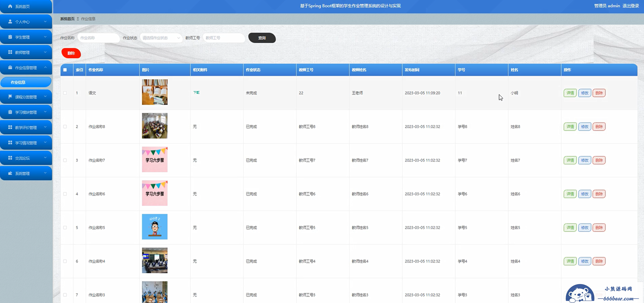This screenshot has height=303, width=644.
Task: Click the grid icon beside 教师管理
Action: point(10,52)
